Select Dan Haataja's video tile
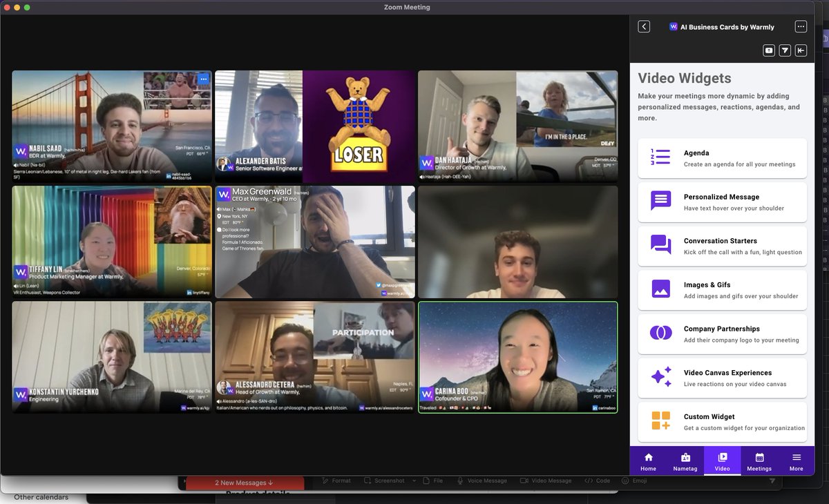Screen dimensions: 829x504 point(518,126)
